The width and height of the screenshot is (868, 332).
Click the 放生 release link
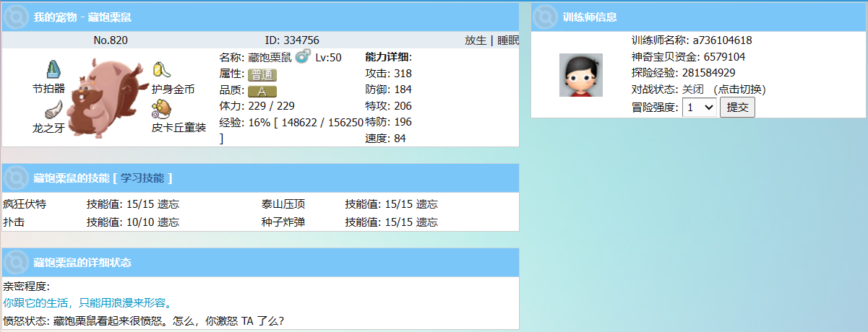click(x=476, y=40)
